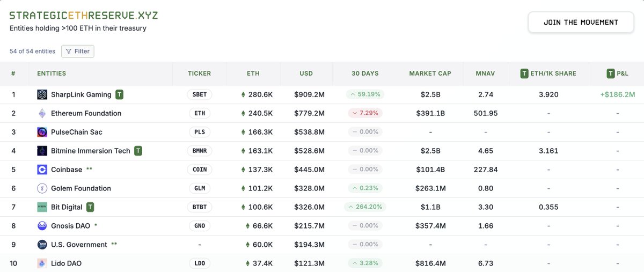Click the SBET ticker tag
Viewport: 644px width, 272px height.
click(x=200, y=94)
